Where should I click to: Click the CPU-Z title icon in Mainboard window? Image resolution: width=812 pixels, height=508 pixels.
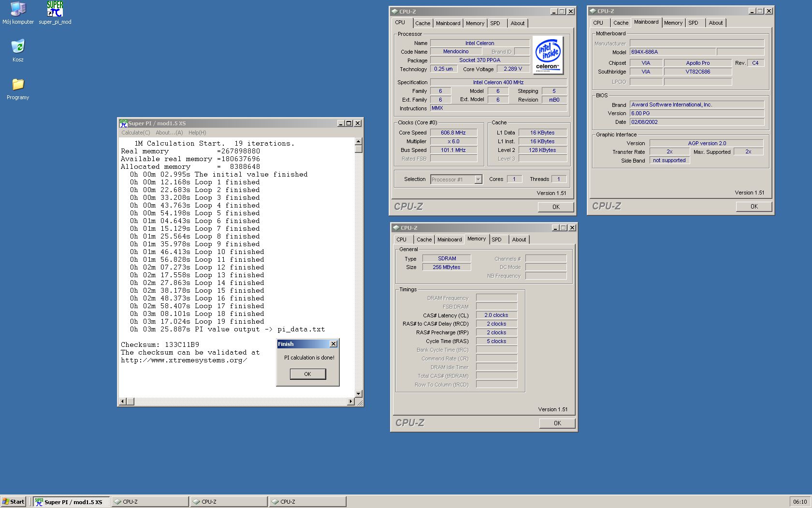[593, 11]
